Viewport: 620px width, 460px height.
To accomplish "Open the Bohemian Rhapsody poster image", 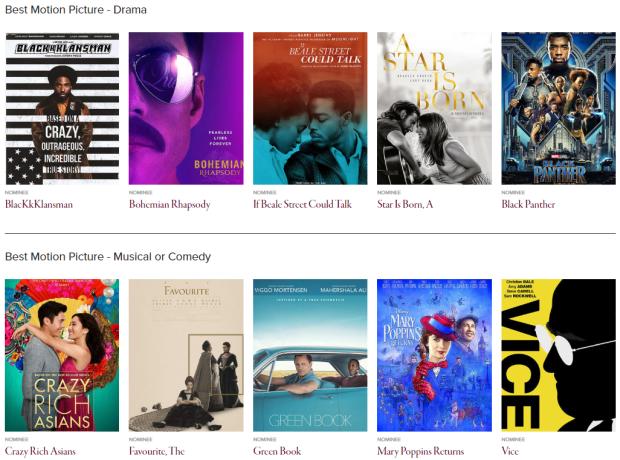I will click(x=186, y=108).
